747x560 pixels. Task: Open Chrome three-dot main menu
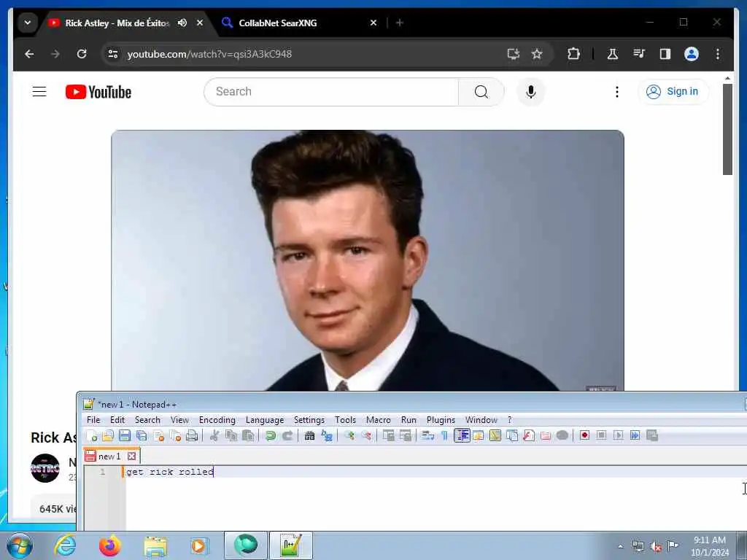click(718, 54)
